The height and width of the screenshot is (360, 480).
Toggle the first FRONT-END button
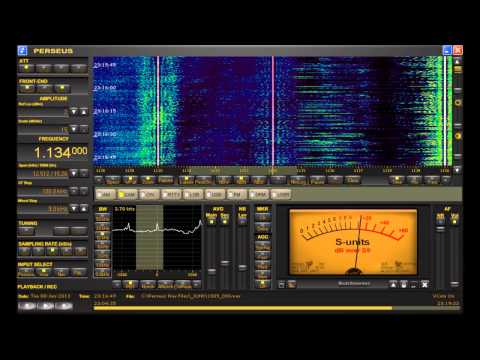[x=27, y=88]
